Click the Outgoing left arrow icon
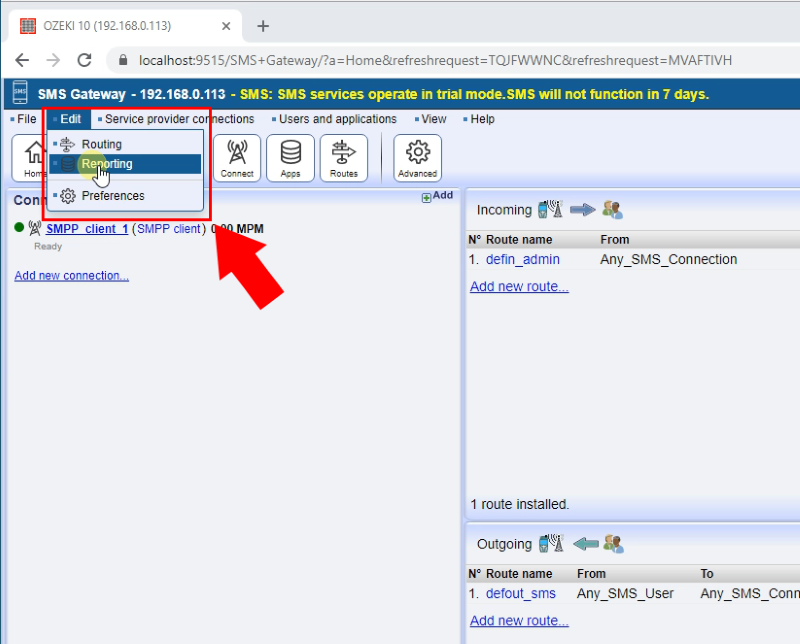The height and width of the screenshot is (644, 800). tap(586, 544)
